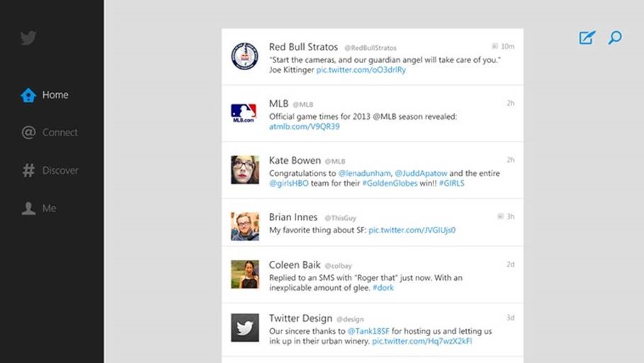Viewport: 644px width, 363px height.
Task: Select the Connect @ icon
Action: point(28,133)
